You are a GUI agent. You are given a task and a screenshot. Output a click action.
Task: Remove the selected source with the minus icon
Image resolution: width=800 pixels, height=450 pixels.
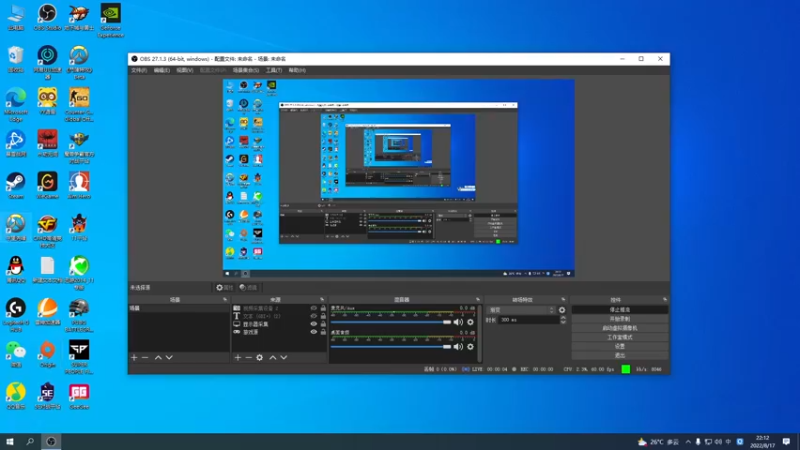(x=248, y=358)
